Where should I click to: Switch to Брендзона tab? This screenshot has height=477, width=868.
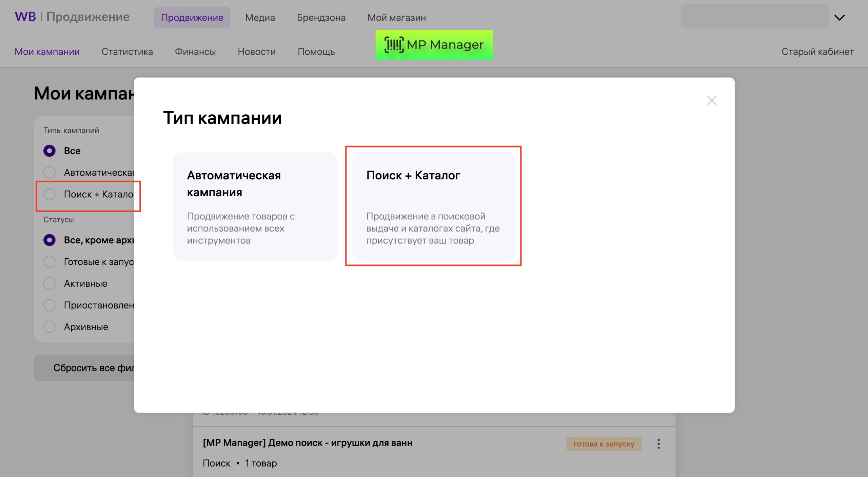(321, 18)
